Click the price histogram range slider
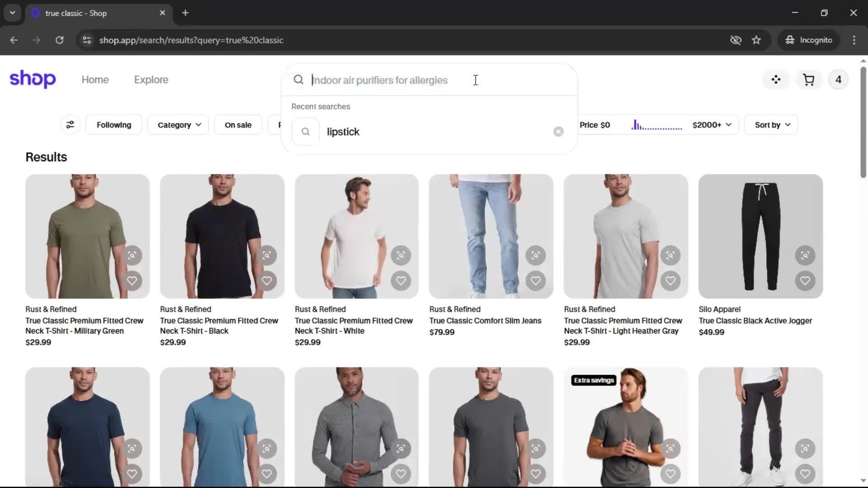868x488 pixels. 656,125
